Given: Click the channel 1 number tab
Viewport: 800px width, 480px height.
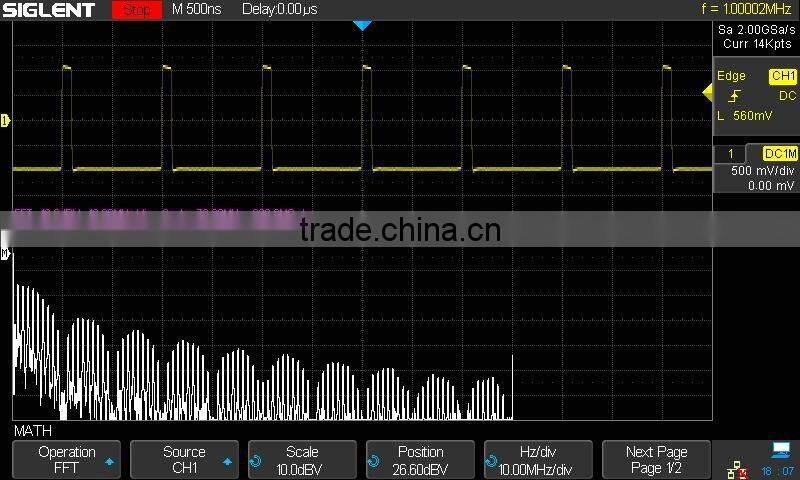Looking at the screenshot, I should [730, 154].
